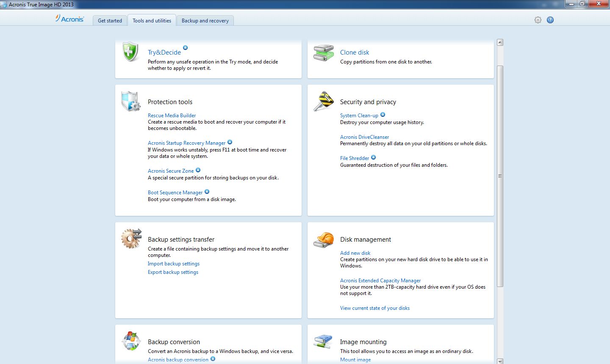The height and width of the screenshot is (364, 610).
Task: Click the green shield Try&Decide icon
Action: tap(130, 52)
